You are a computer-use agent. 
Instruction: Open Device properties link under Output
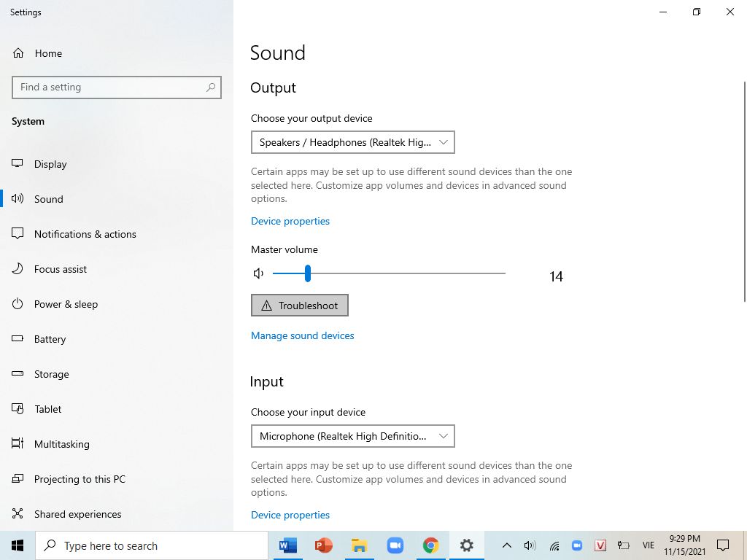point(290,221)
